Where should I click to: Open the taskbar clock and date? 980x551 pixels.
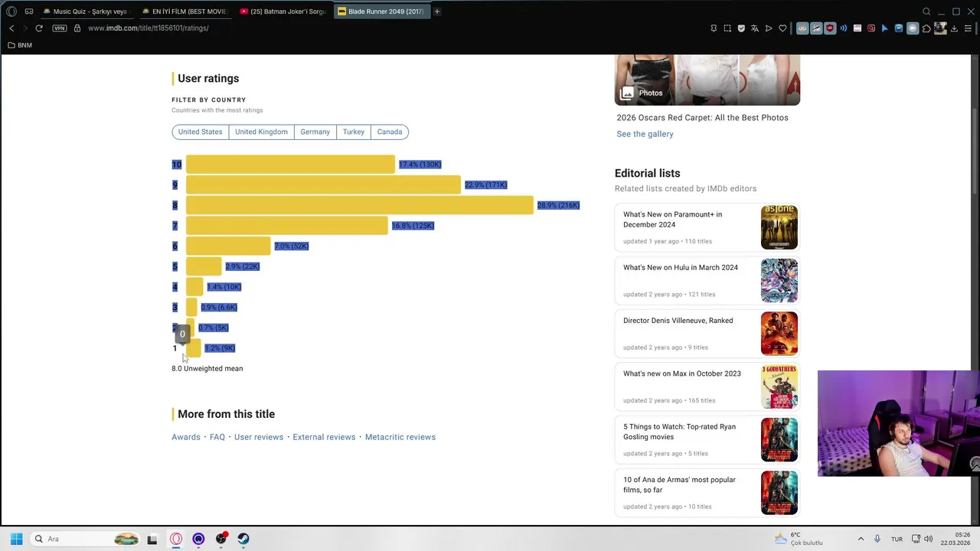click(x=955, y=539)
